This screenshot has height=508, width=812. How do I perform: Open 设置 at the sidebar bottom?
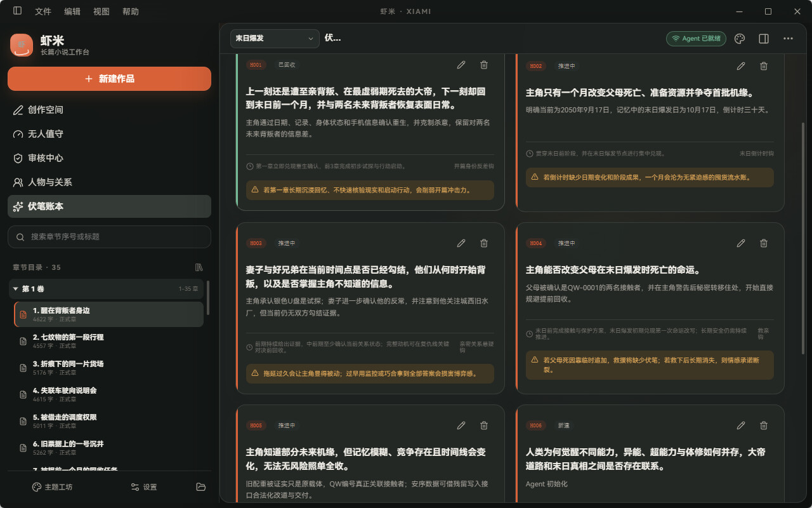(144, 487)
